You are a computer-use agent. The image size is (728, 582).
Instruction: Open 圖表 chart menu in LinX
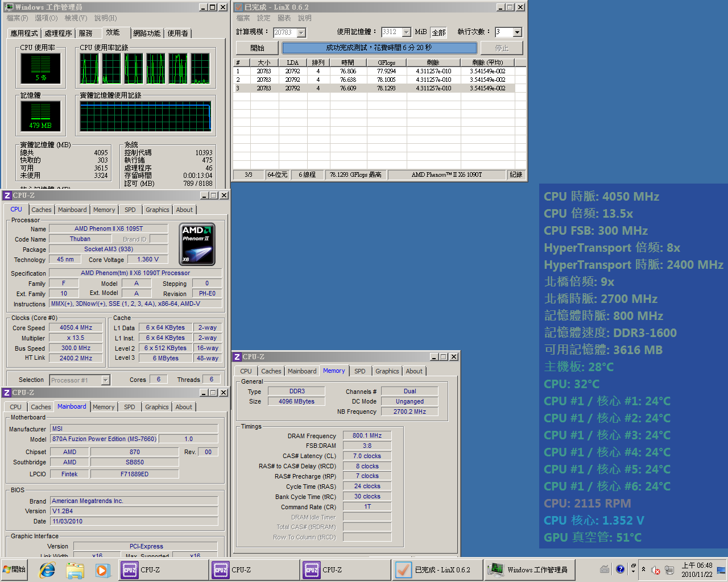pyautogui.click(x=284, y=18)
